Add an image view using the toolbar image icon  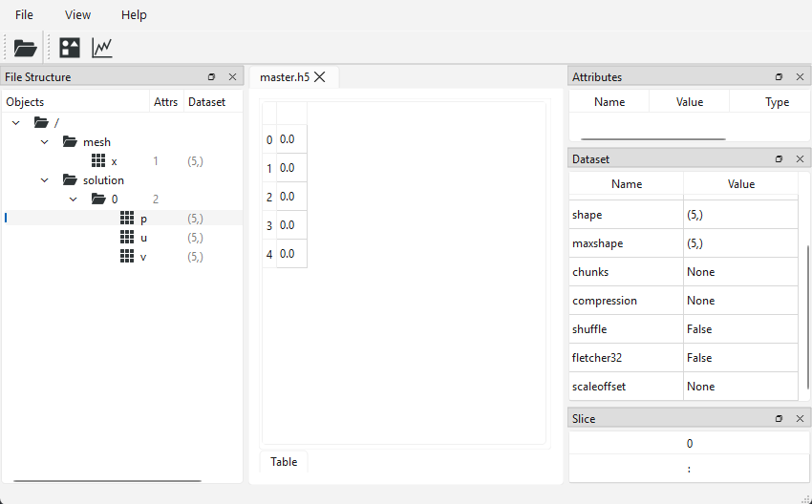click(70, 48)
